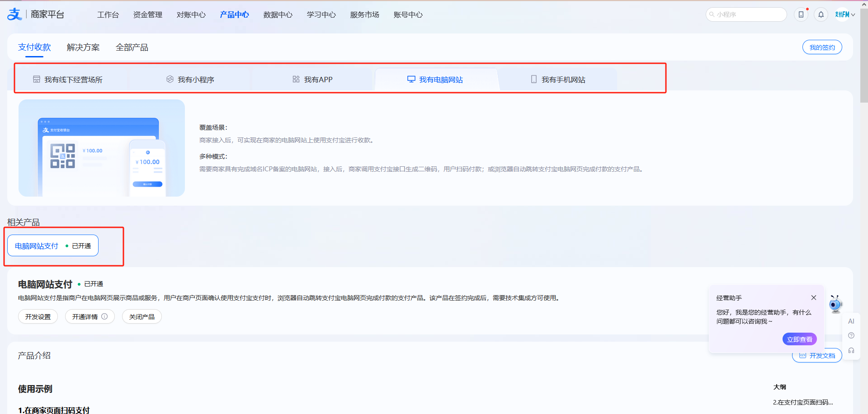Open the mobile phone icon in header
This screenshot has height=414, width=868.
coord(801,14)
